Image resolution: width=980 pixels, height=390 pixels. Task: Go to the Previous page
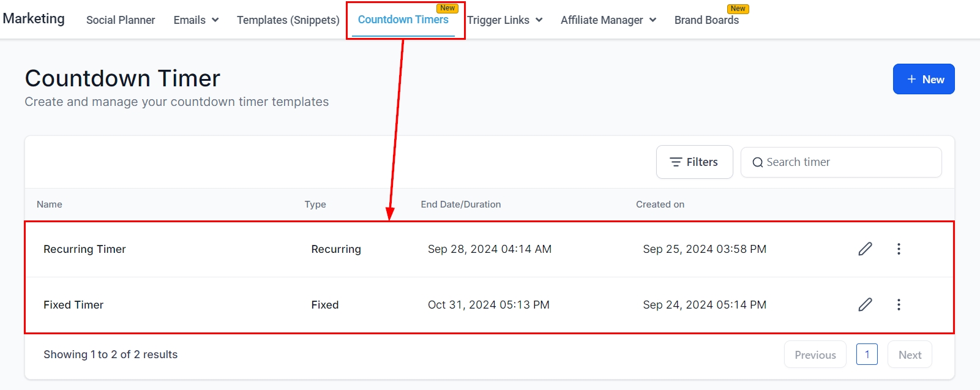[815, 355]
